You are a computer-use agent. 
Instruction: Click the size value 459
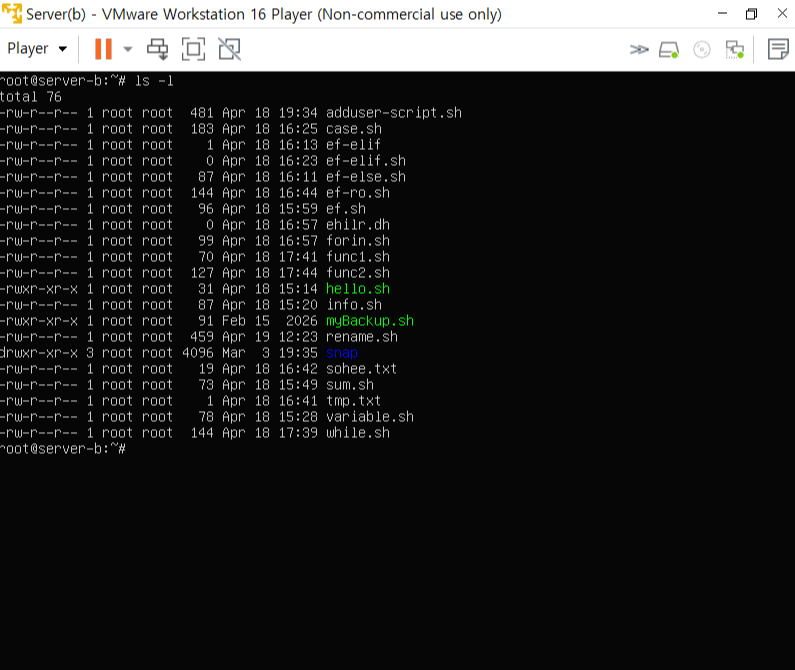tap(202, 337)
